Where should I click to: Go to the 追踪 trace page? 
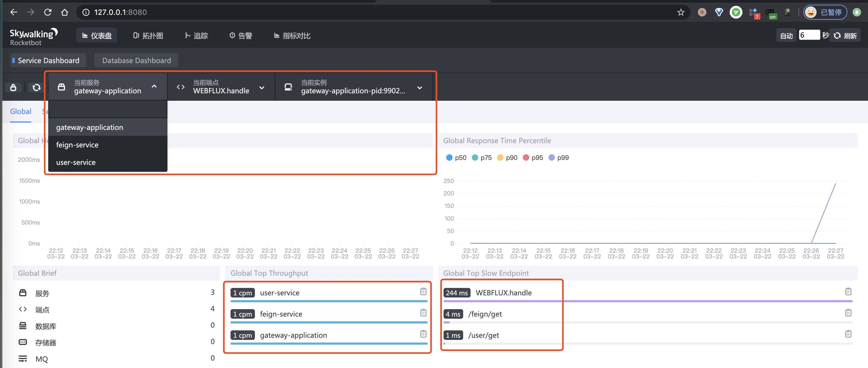coord(196,36)
